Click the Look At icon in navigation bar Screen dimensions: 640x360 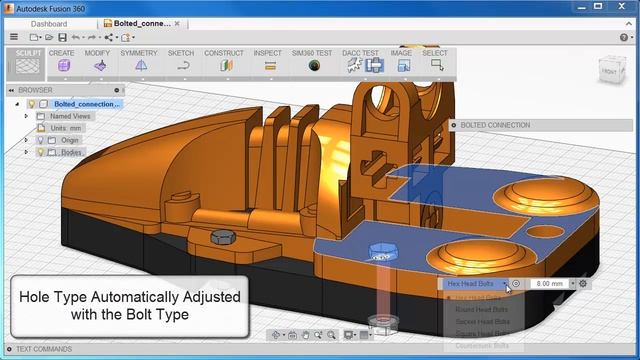click(292, 335)
